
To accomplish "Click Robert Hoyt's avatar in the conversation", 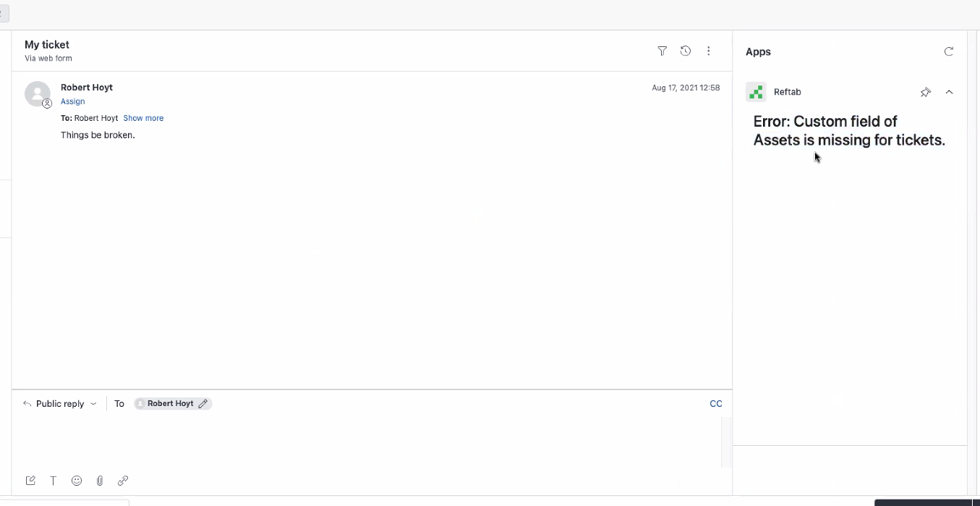I will [38, 94].
